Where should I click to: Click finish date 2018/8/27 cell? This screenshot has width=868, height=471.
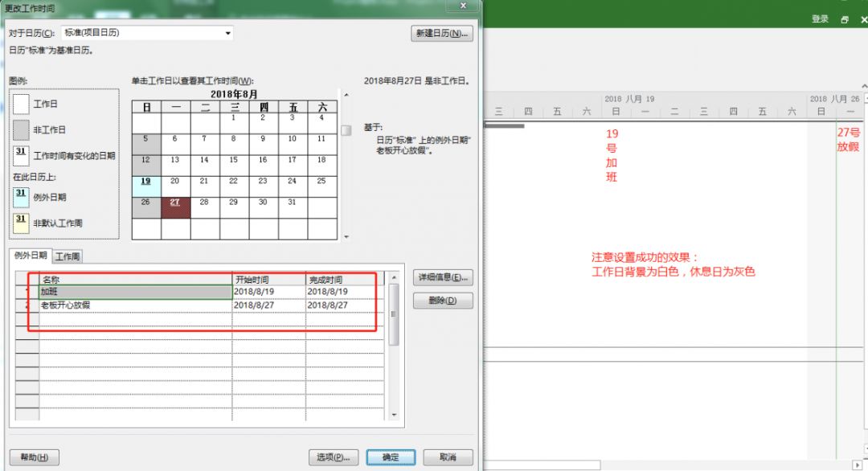(344, 305)
